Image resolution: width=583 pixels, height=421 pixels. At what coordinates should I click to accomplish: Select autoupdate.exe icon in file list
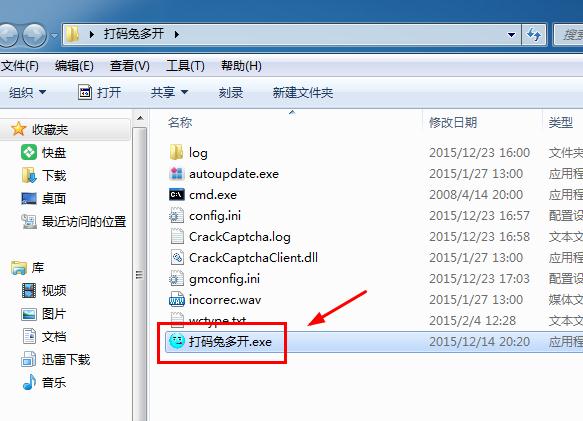click(177, 174)
